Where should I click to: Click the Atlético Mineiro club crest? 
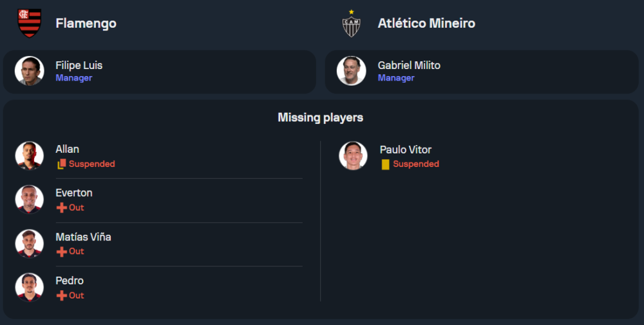click(352, 24)
